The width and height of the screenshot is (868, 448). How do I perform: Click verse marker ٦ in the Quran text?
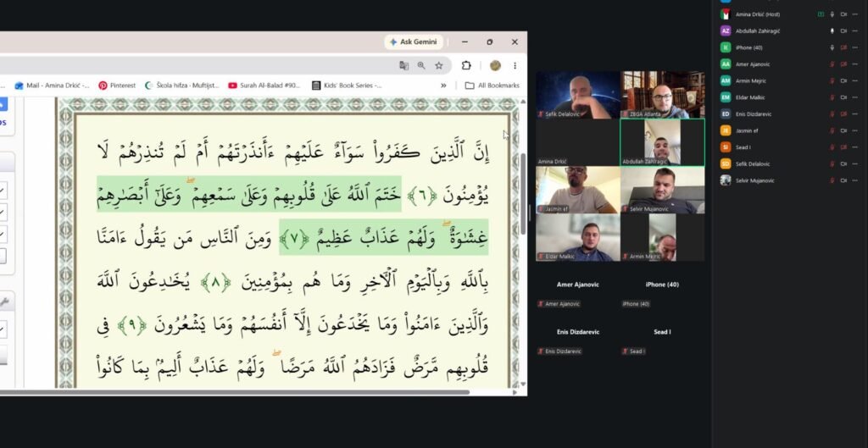(424, 196)
